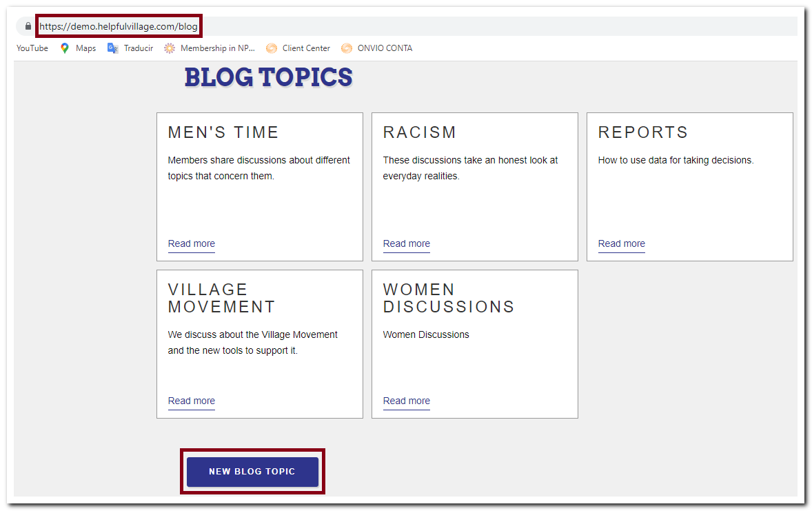Select the MEN'S TIME topic heading
Image resolution: width=812 pixels, height=511 pixels.
[x=223, y=132]
